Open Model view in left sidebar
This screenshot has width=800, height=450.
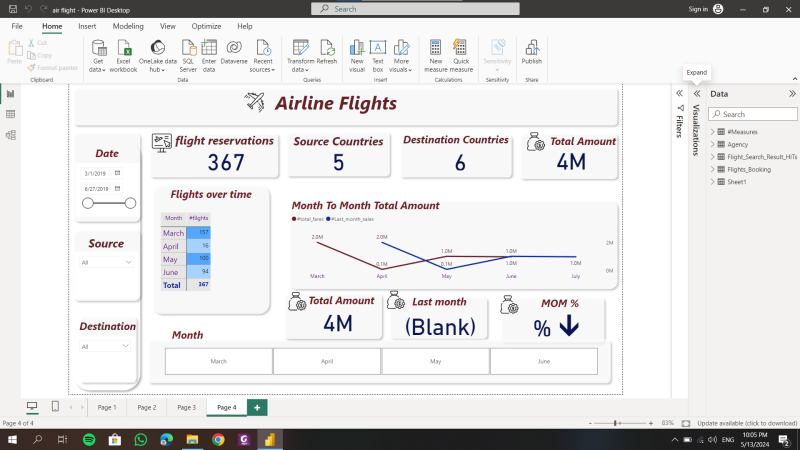(11, 134)
